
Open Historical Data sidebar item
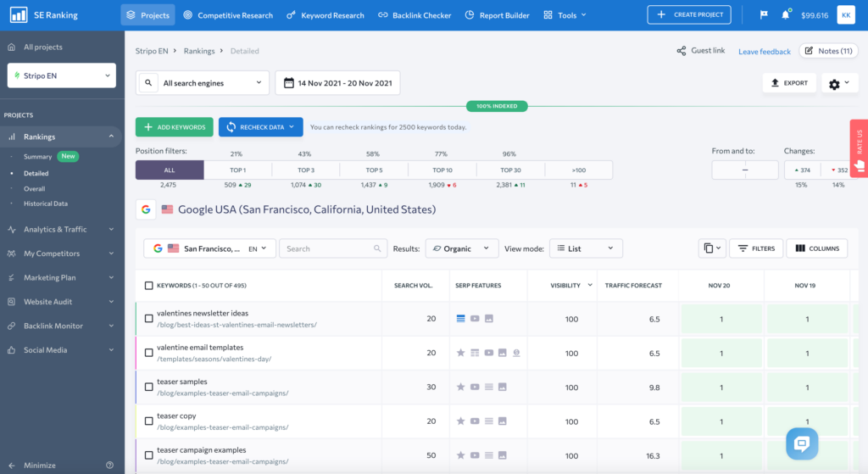point(46,204)
